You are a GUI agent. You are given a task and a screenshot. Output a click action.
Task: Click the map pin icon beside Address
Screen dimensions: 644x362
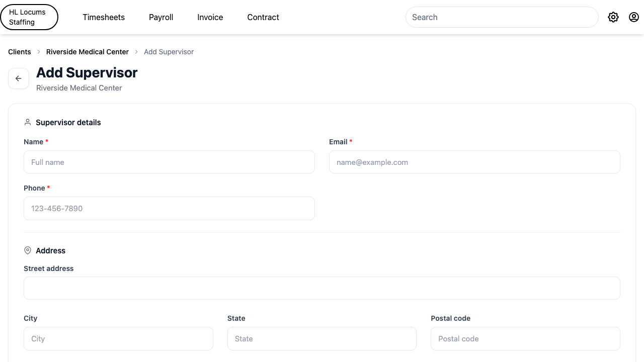click(28, 250)
